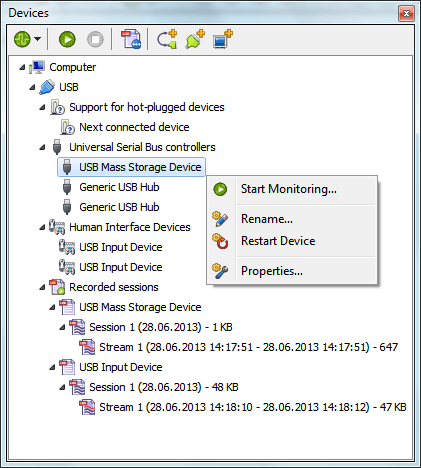This screenshot has height=468, width=421.
Task: Click the add USB plug device toolbar icon
Action: pos(195,39)
